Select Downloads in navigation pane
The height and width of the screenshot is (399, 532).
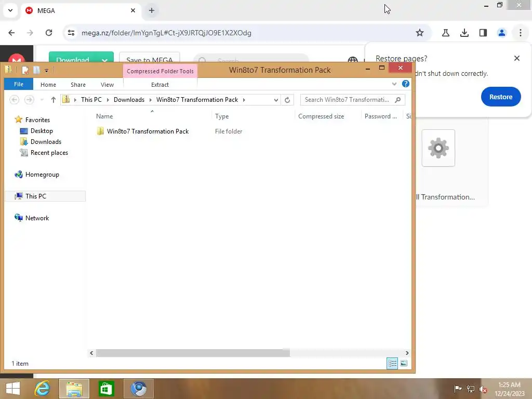click(46, 141)
